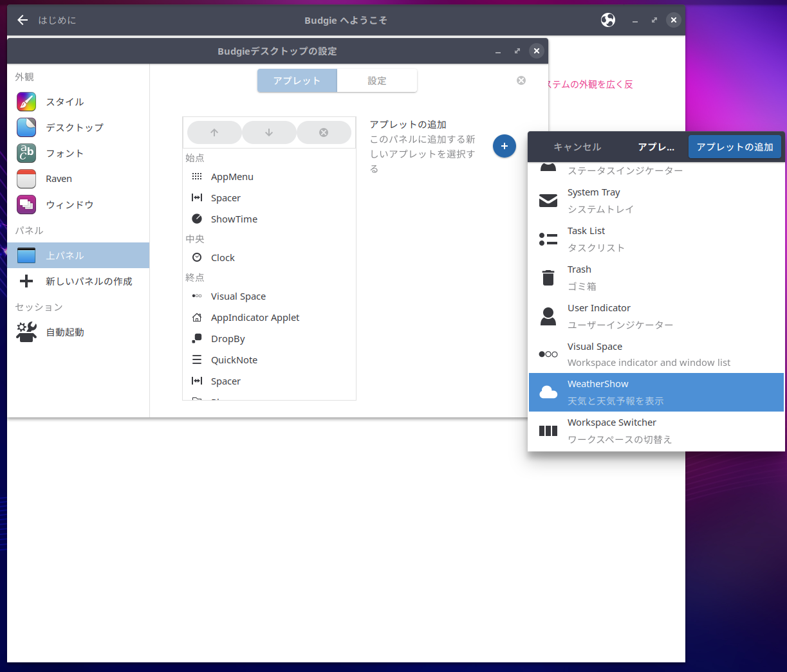The height and width of the screenshot is (672, 787).
Task: Select the ShowTime applet icon
Action: point(197,219)
